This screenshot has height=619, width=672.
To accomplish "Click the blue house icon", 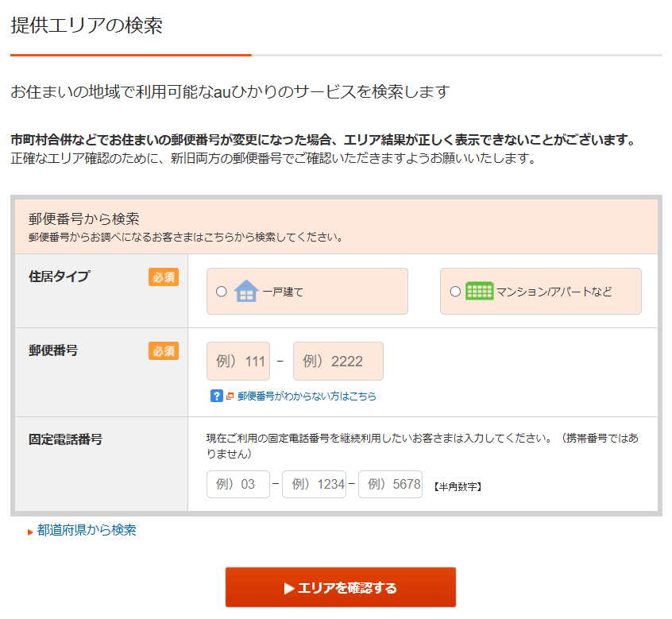I will point(246,291).
